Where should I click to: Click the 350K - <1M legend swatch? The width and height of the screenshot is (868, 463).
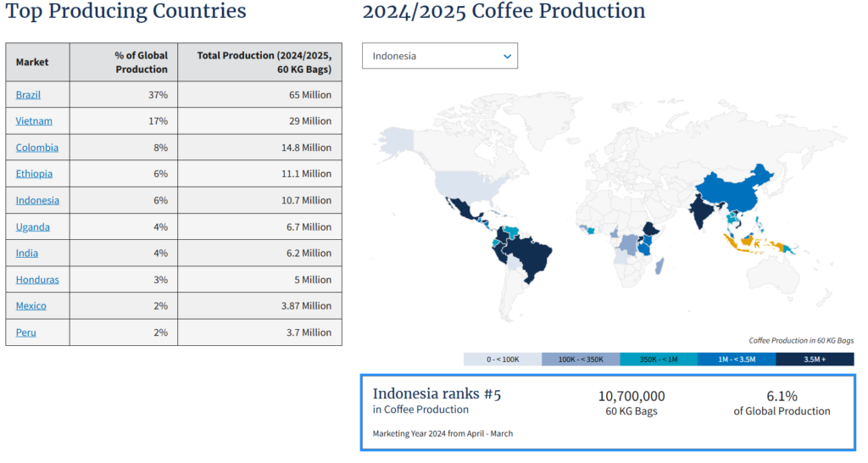659,360
